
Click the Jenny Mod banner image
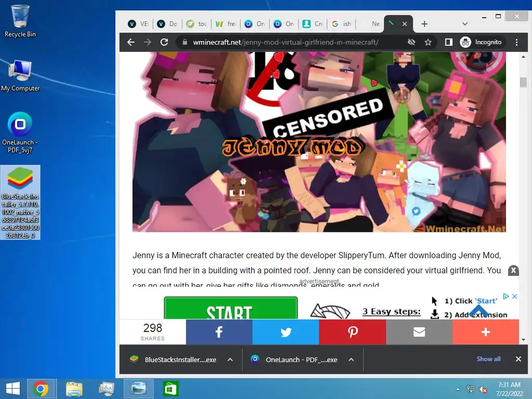(x=319, y=142)
